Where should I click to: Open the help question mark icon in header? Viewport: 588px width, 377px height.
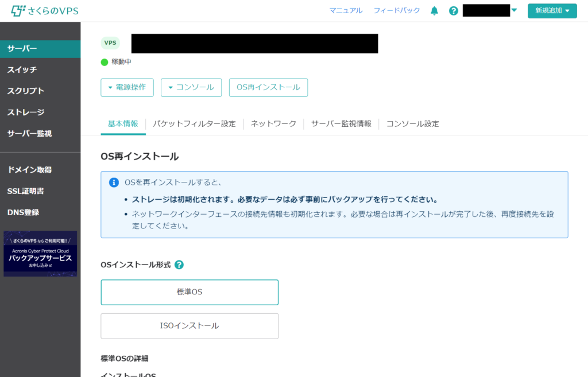[x=454, y=11]
